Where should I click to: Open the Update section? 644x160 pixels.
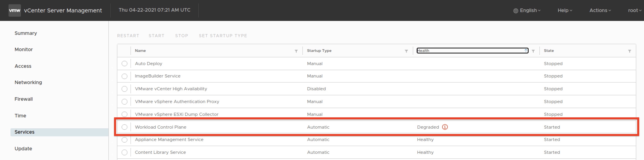pos(23,149)
